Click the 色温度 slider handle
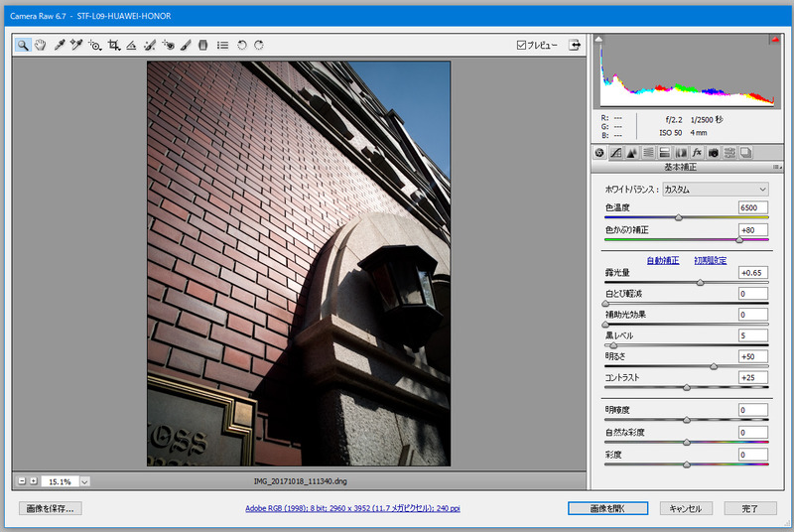The image size is (794, 532). click(679, 217)
